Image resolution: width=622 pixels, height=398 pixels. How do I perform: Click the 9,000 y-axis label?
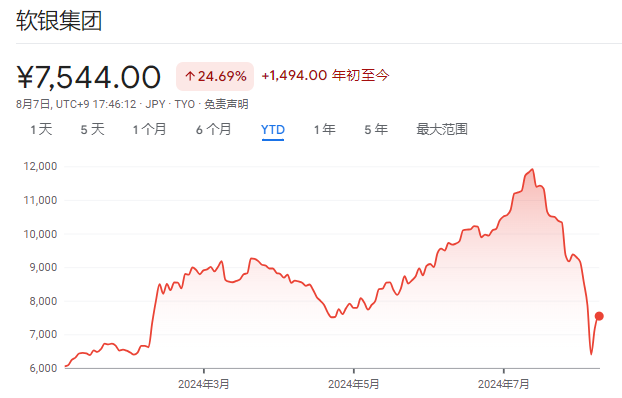(x=43, y=267)
